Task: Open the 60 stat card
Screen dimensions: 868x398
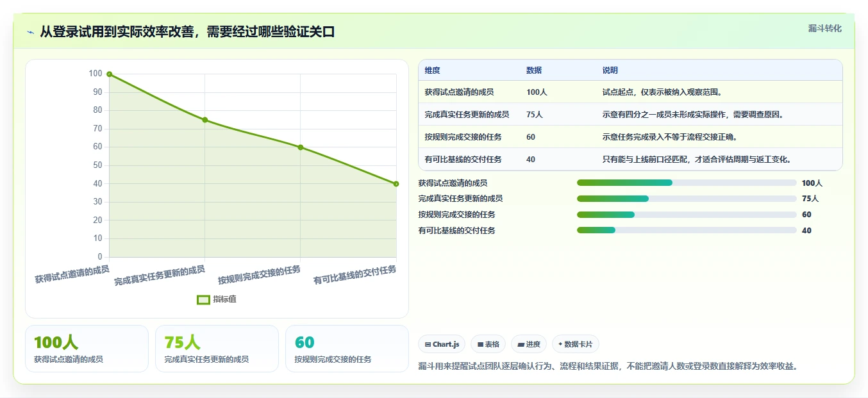Action: click(347, 349)
